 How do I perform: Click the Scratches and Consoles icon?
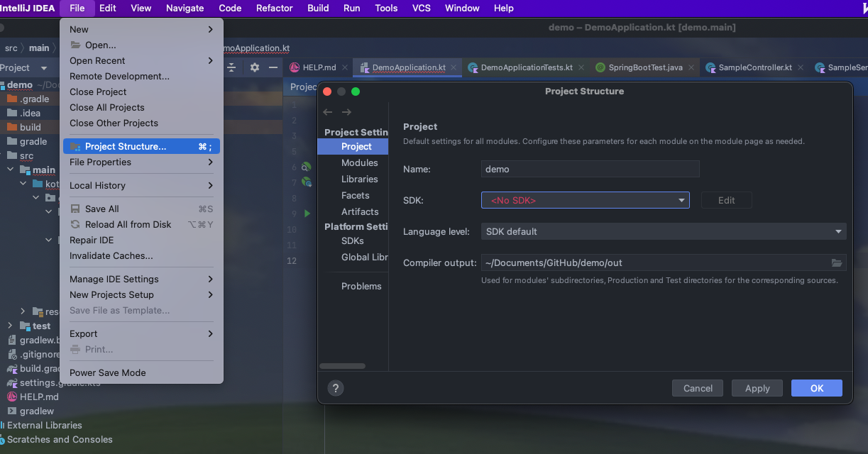(3, 439)
